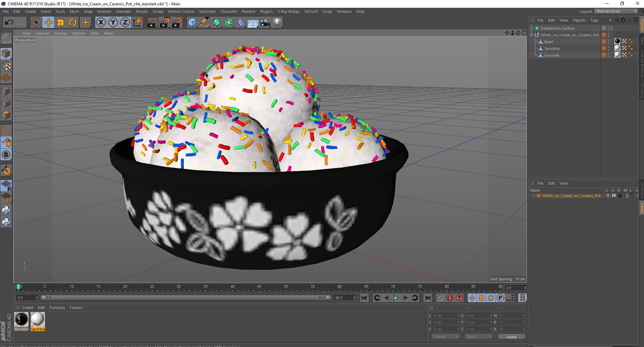Image resolution: width=644 pixels, height=347 pixels.
Task: Toggle Record Active Objects button
Action: tap(440, 298)
